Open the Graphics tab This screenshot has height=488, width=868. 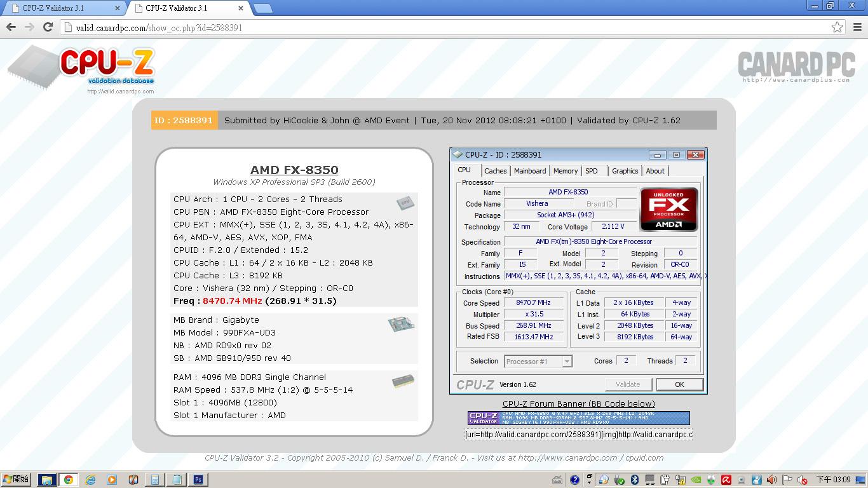(625, 171)
